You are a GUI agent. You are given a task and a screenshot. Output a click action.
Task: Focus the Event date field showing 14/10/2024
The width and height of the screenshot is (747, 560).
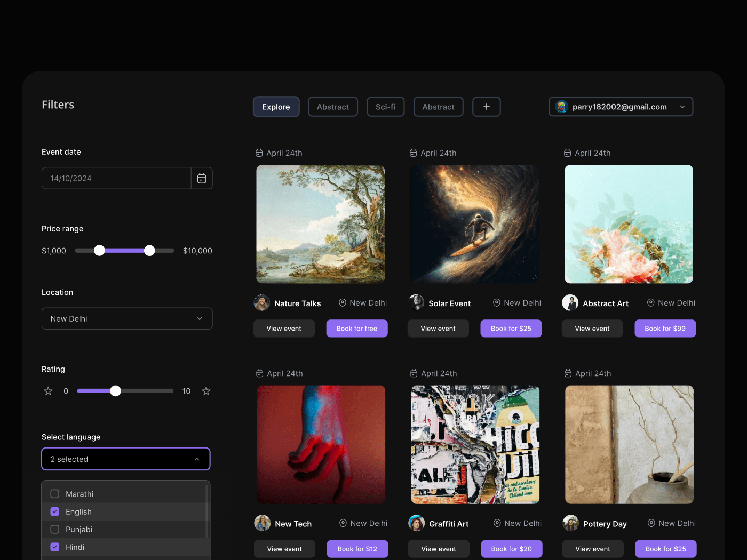(x=116, y=178)
